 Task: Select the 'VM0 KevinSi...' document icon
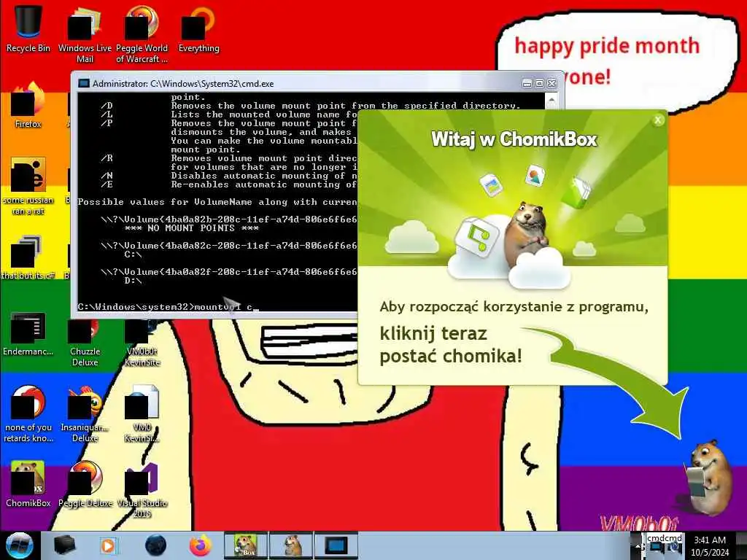pyautogui.click(x=142, y=414)
